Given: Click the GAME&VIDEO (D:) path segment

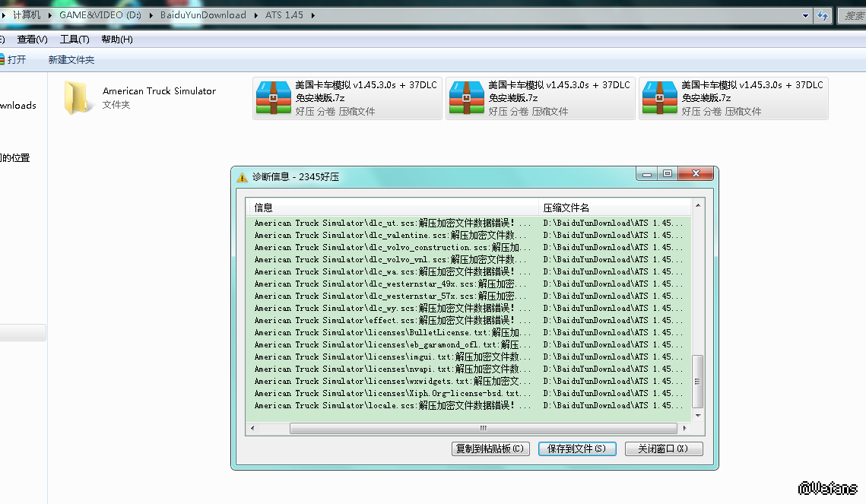Looking at the screenshot, I should pyautogui.click(x=100, y=15).
